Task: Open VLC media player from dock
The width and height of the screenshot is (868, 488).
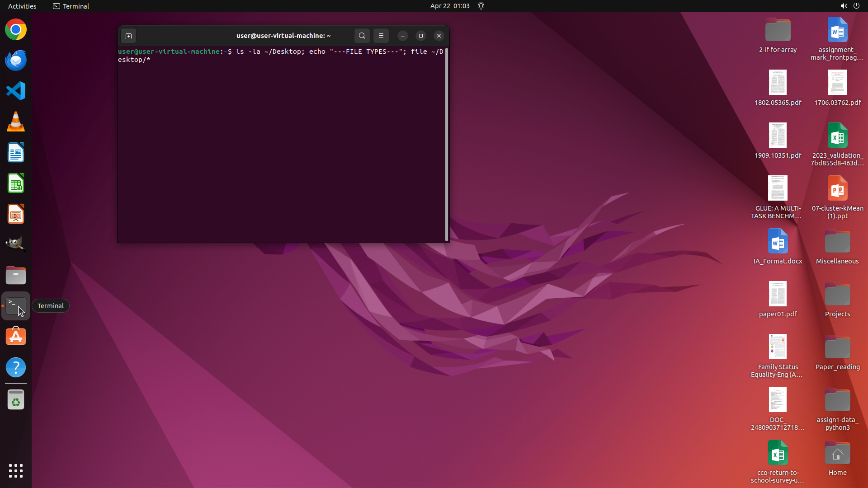Action: pos(16,122)
